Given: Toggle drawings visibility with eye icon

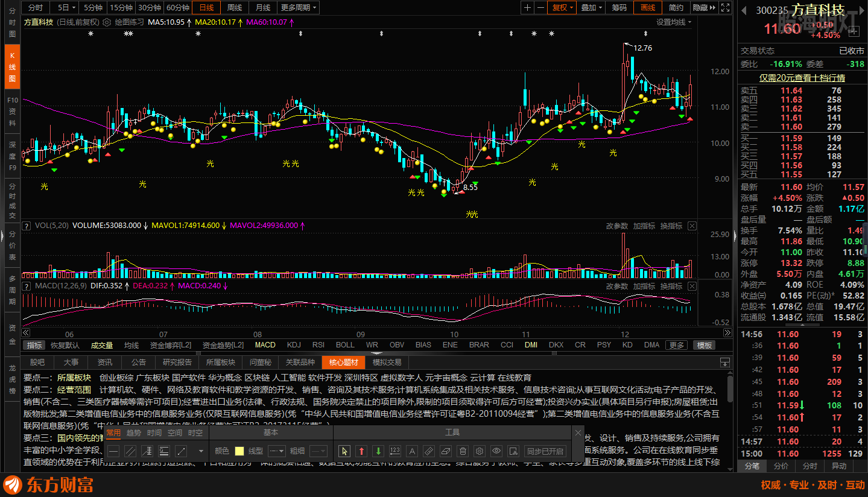Looking at the screenshot, I should click(496, 451).
